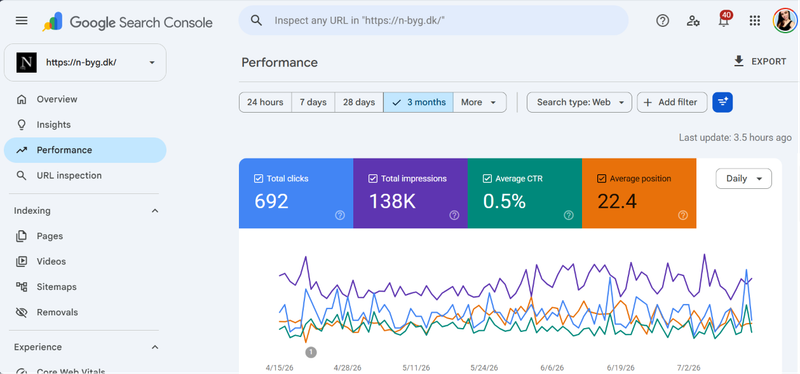The height and width of the screenshot is (374, 800).
Task: Click the 4/15/26 chart date label
Action: point(280,367)
